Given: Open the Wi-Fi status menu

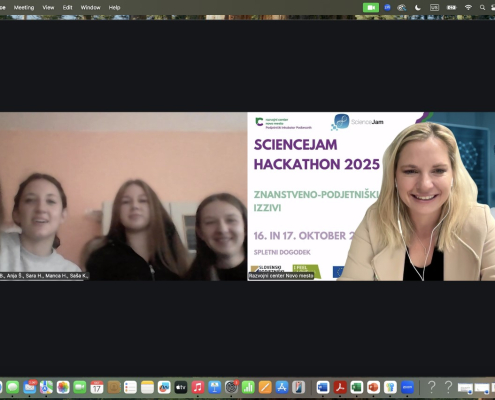Looking at the screenshot, I should (468, 7).
